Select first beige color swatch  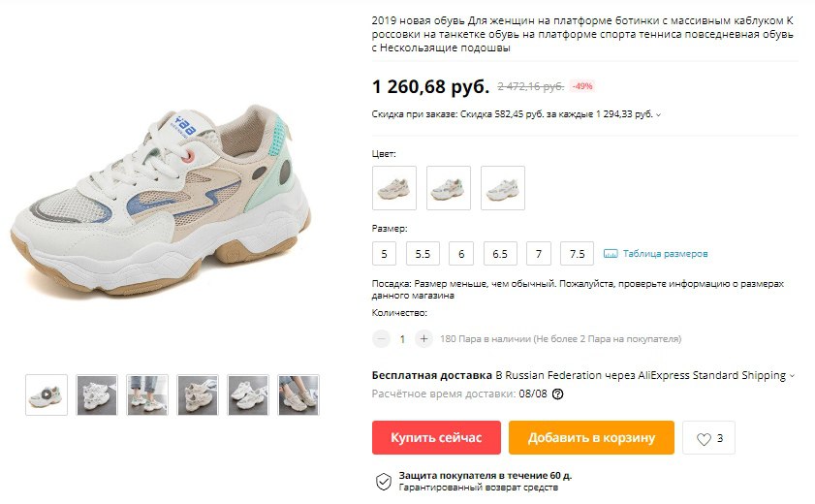pos(394,188)
